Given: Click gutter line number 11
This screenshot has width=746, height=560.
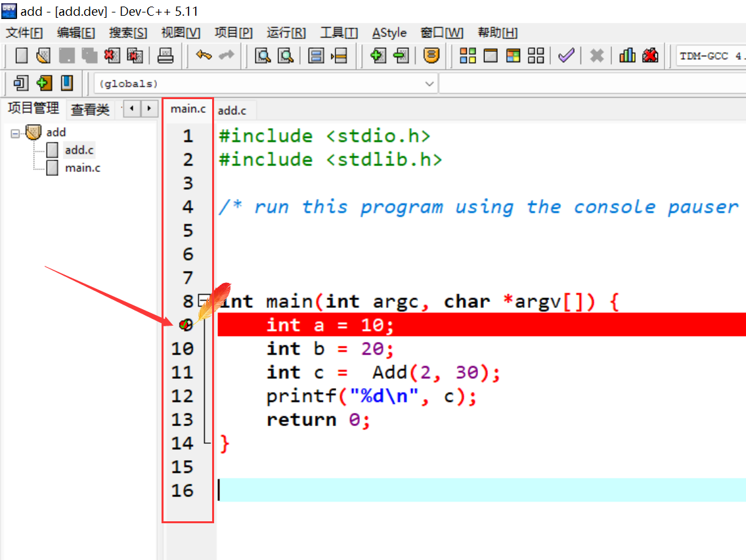Looking at the screenshot, I should [x=183, y=372].
